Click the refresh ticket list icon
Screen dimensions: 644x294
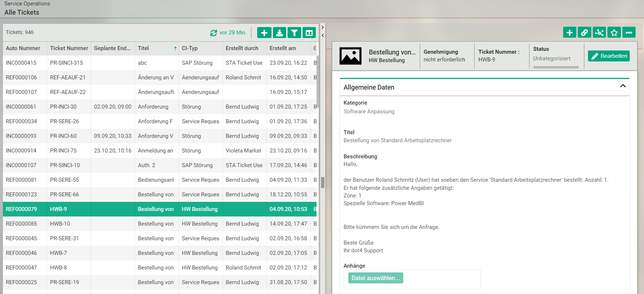214,33
